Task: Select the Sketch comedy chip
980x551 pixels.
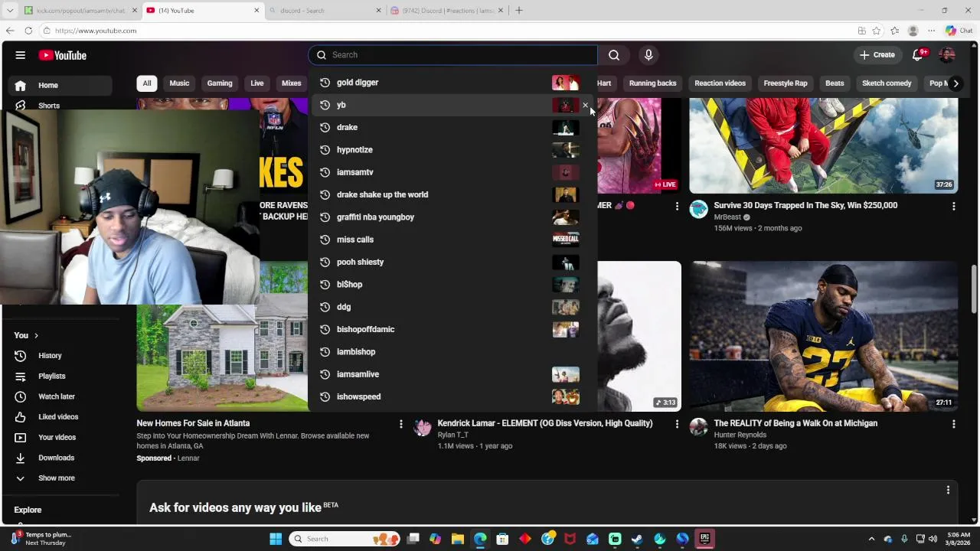Action: 887,83
